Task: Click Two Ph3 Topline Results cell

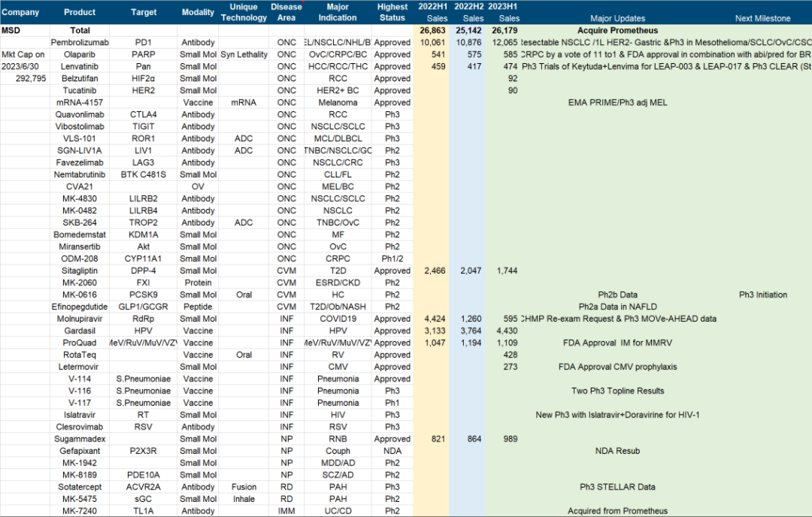Action: pyautogui.click(x=617, y=391)
